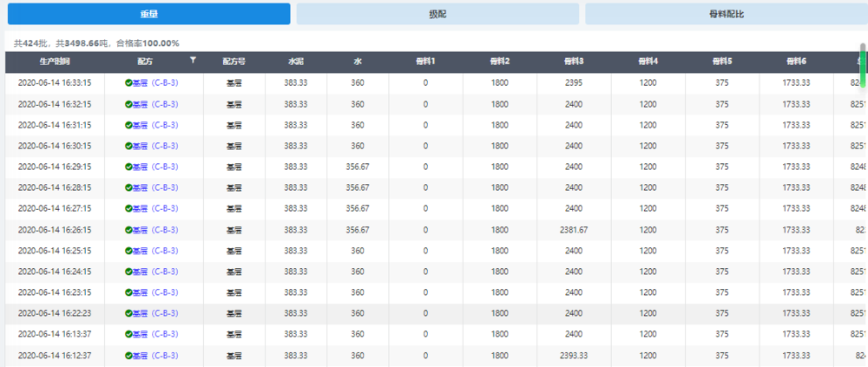The image size is (868, 367).
Task: Switch to the 重量 tab
Action: 148,14
